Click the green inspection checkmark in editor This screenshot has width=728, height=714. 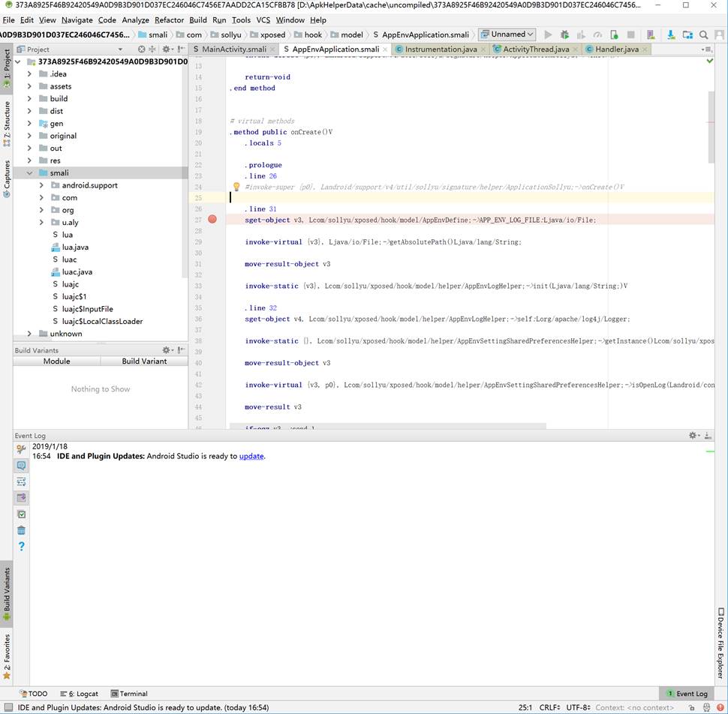pos(710,61)
